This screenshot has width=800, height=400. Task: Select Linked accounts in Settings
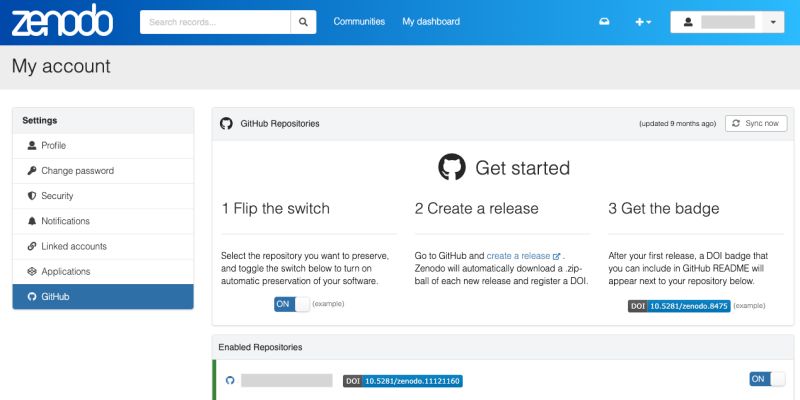(x=103, y=246)
